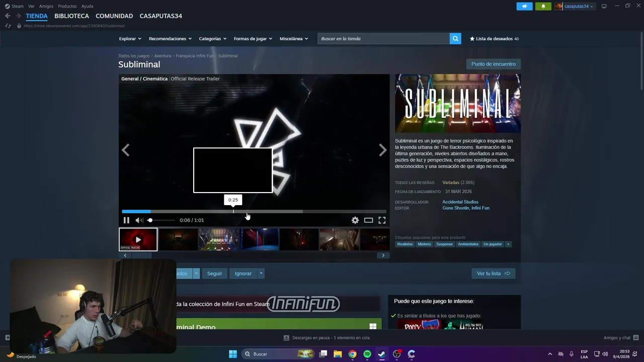This screenshot has height=362, width=644.
Task: Open the Windows Start menu
Action: [x=233, y=354]
